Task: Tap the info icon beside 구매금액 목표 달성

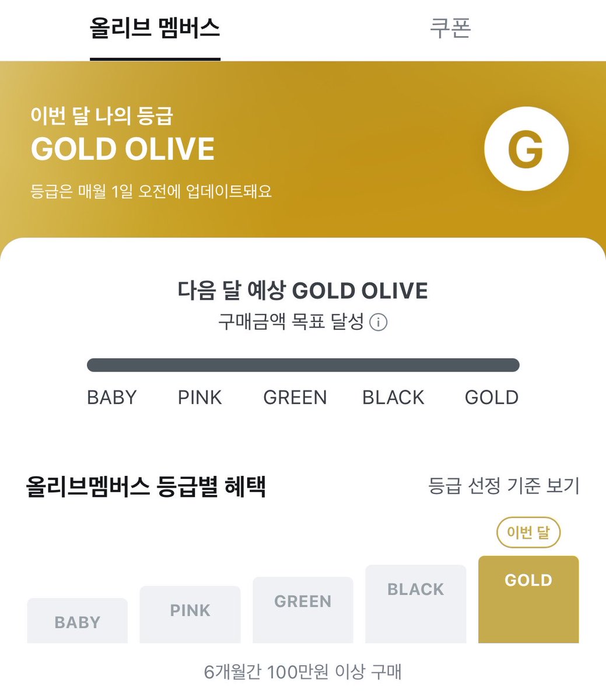Action: tap(379, 322)
